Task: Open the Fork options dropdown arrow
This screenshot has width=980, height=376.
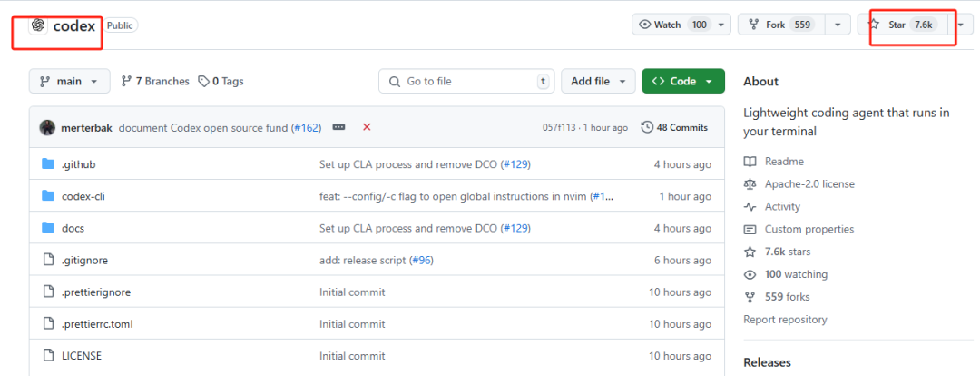Action: pyautogui.click(x=838, y=25)
